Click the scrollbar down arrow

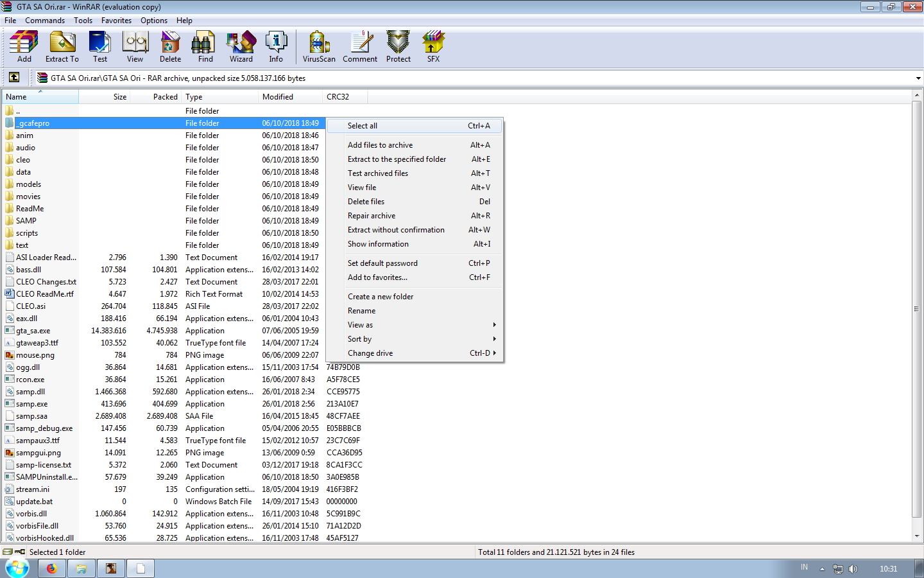pos(917,536)
